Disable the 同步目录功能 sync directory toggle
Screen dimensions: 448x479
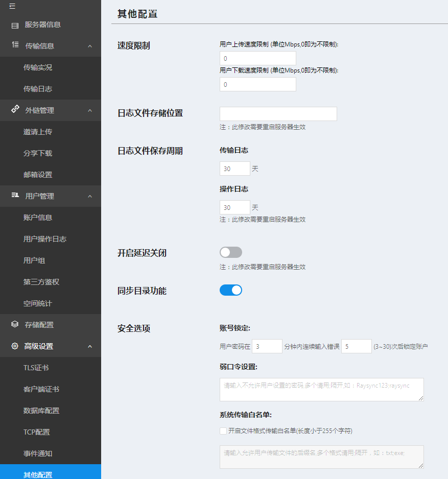pos(230,289)
